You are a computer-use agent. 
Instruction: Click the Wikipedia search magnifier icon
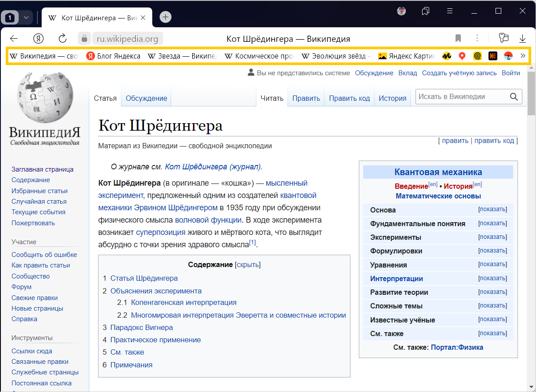(x=514, y=97)
